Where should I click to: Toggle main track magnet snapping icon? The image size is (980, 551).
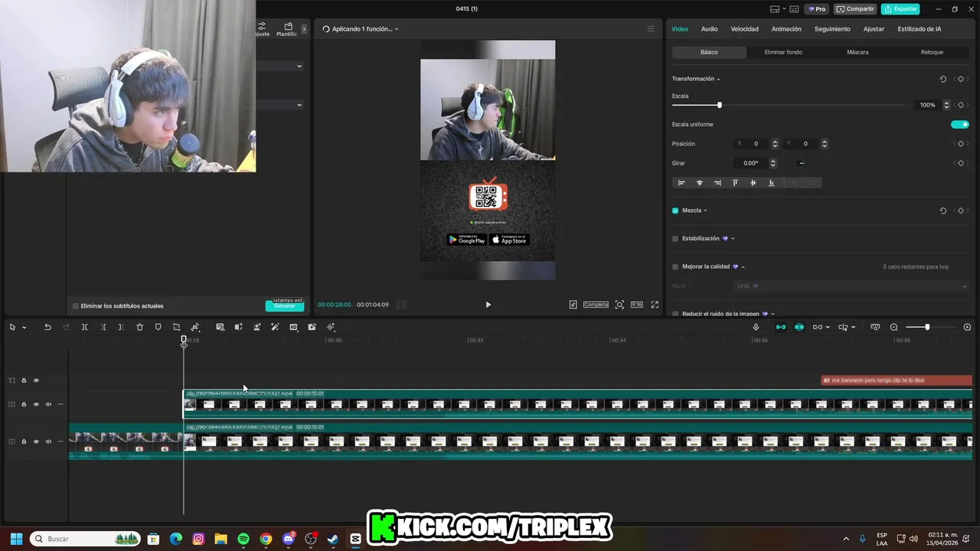pyautogui.click(x=780, y=327)
